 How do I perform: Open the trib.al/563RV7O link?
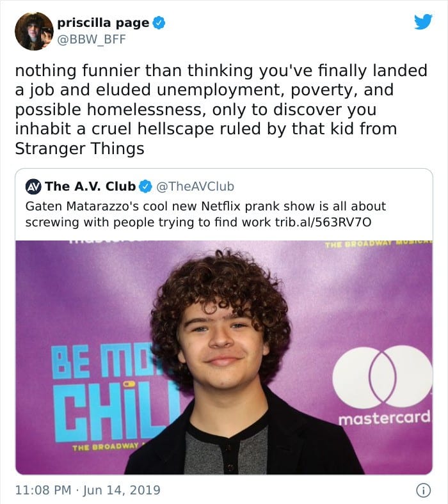click(323, 222)
